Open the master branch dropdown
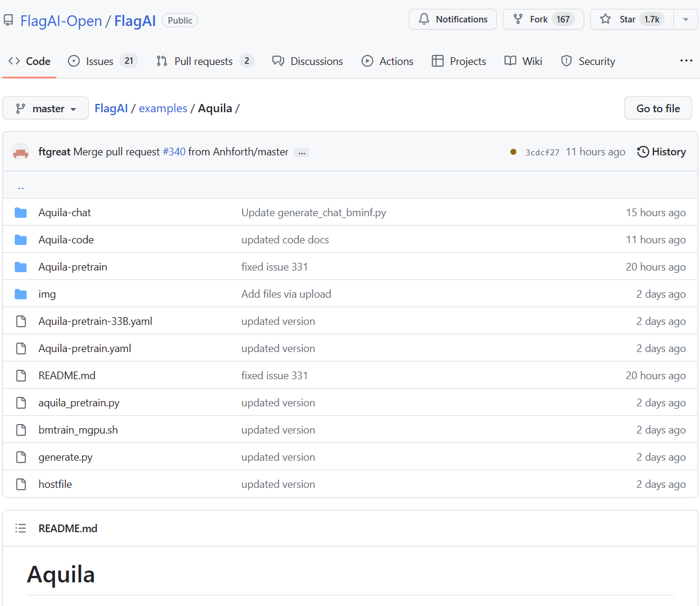The image size is (700, 606). pos(45,108)
